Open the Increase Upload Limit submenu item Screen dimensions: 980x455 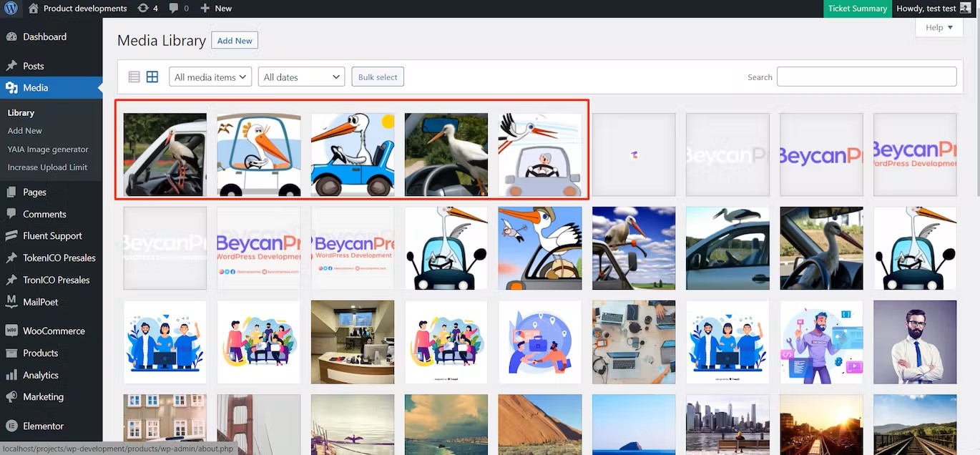[x=47, y=167]
